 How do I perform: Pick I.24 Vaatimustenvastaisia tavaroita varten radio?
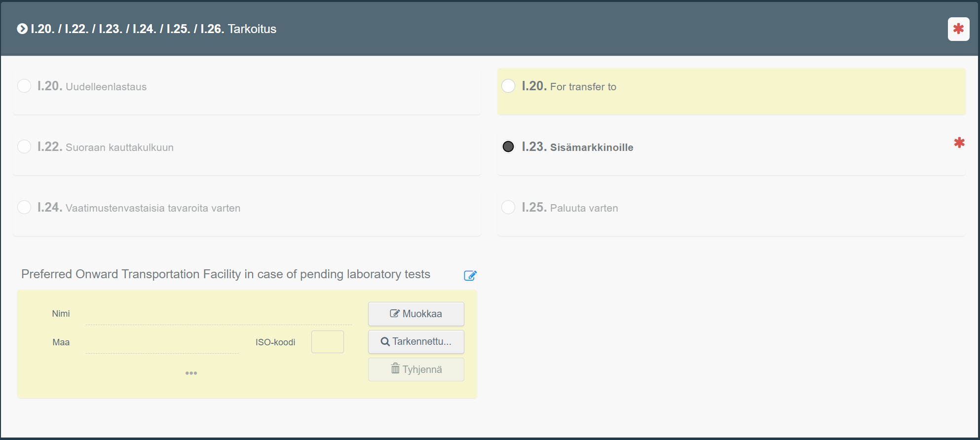(x=24, y=208)
